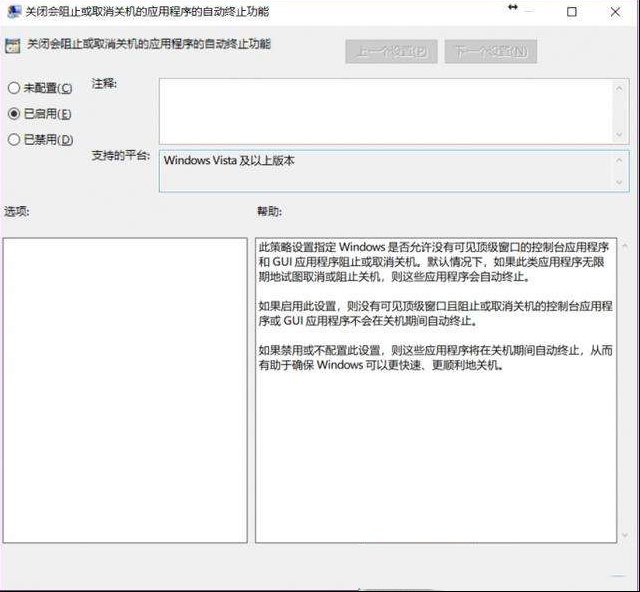The height and width of the screenshot is (592, 640).
Task: Click the help paragraph starting 此策略设置指定
Action: click(433, 262)
